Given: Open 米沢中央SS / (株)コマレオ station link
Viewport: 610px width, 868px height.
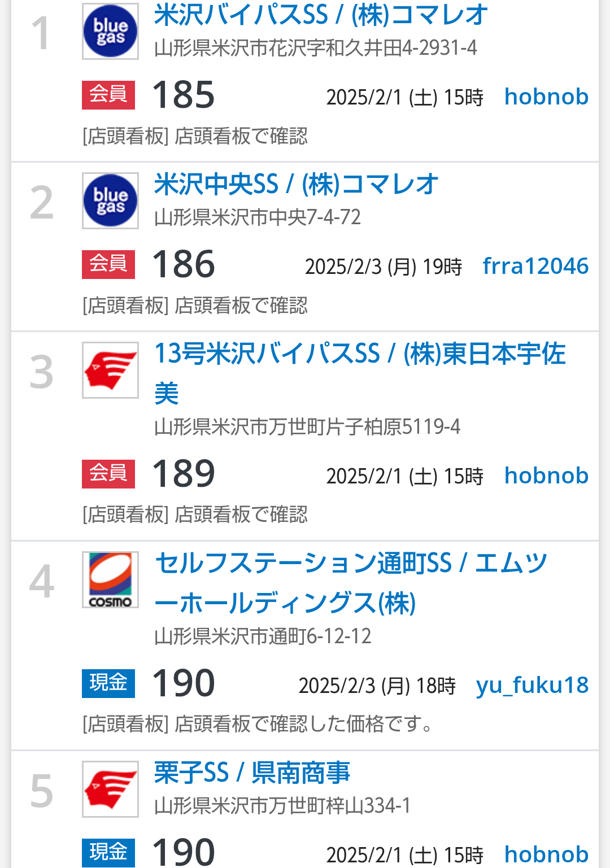Looking at the screenshot, I should point(296,185).
